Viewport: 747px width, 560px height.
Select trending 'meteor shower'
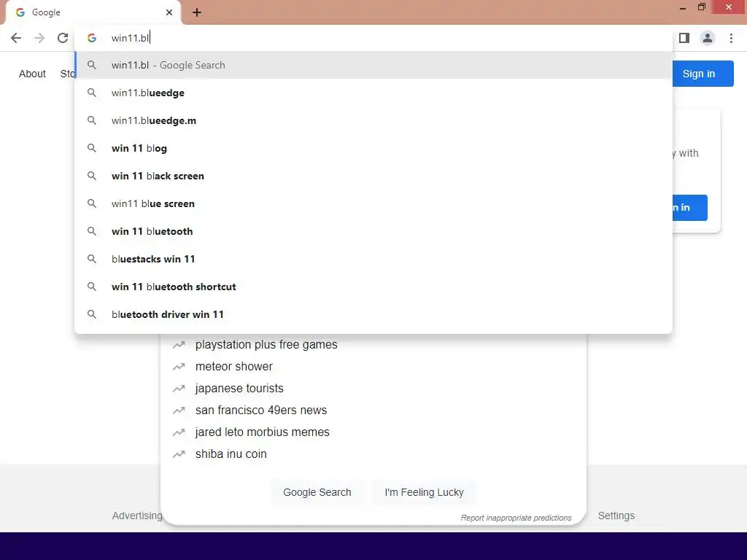click(234, 366)
